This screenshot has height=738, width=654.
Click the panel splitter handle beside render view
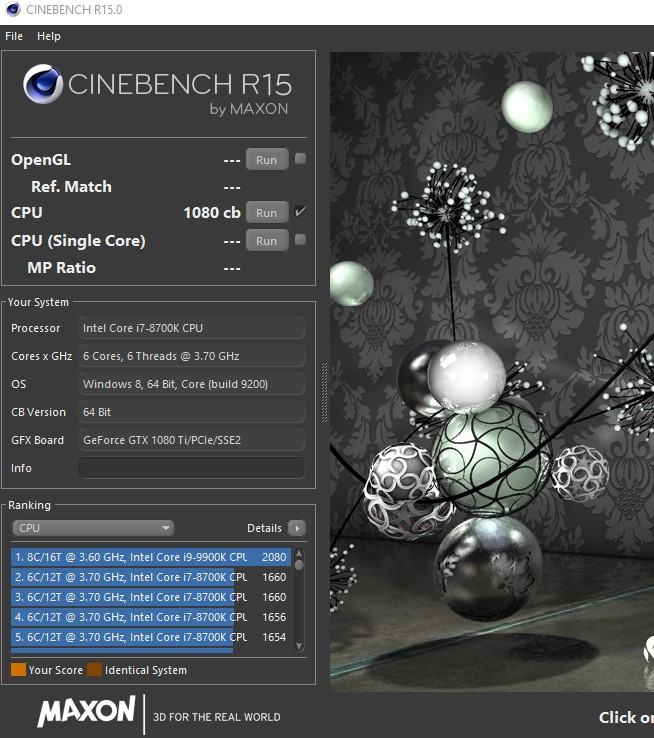point(324,393)
